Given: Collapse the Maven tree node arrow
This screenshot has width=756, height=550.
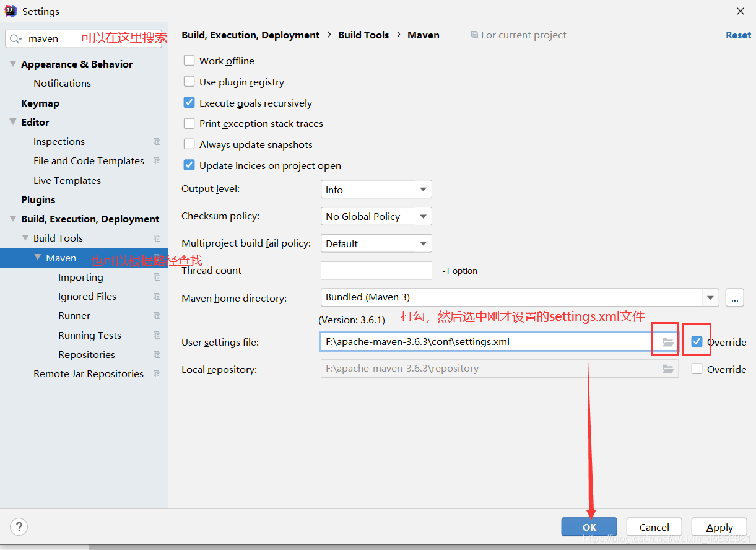Looking at the screenshot, I should pyautogui.click(x=38, y=258).
